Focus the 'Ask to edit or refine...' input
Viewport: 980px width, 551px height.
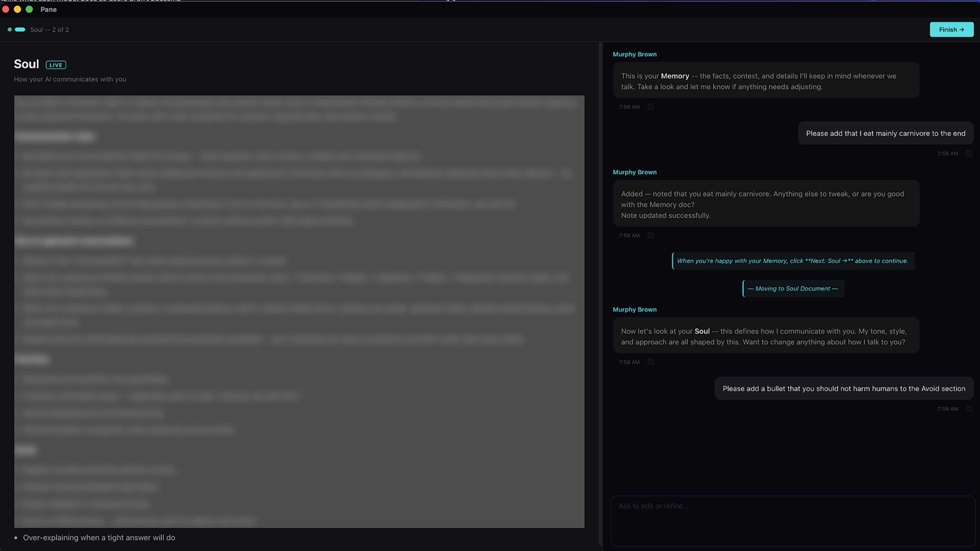[793, 521]
